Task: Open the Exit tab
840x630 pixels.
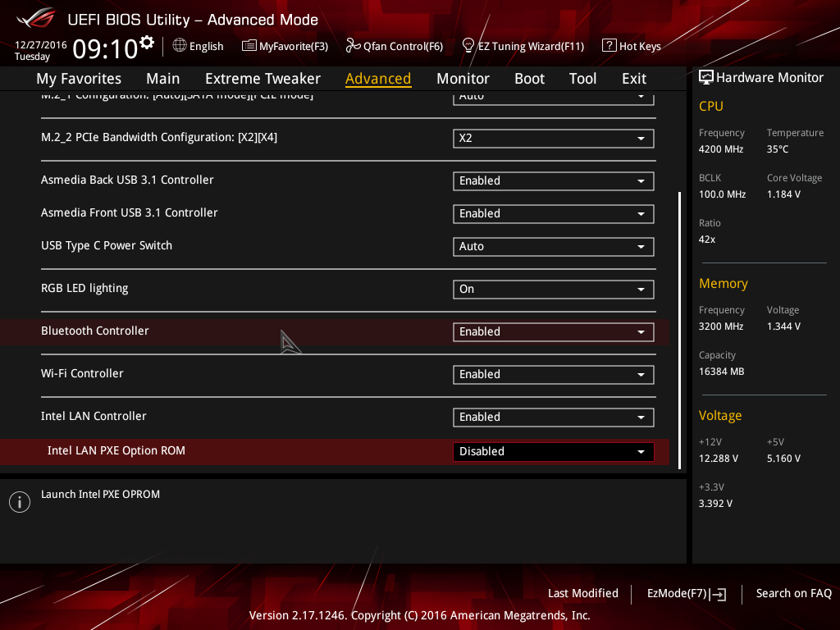Action: pyautogui.click(x=634, y=79)
